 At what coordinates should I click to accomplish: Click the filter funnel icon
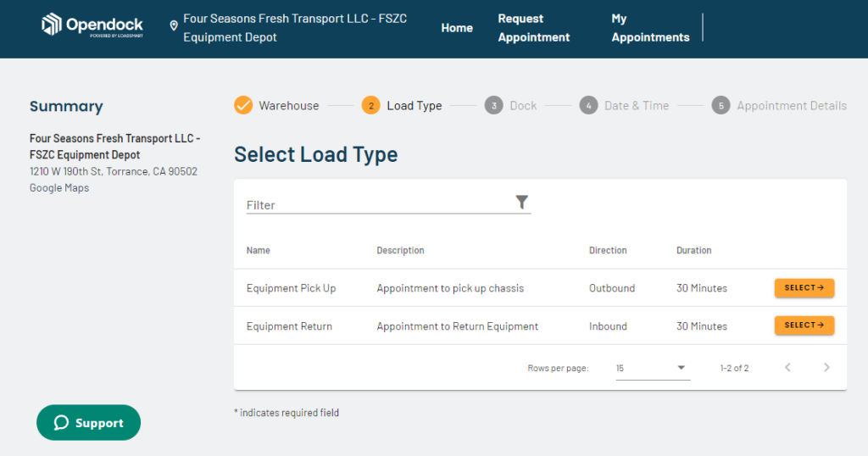click(x=522, y=202)
